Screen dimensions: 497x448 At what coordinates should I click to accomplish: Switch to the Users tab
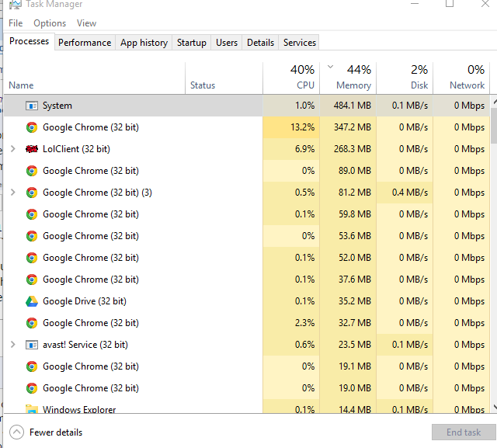tap(227, 43)
